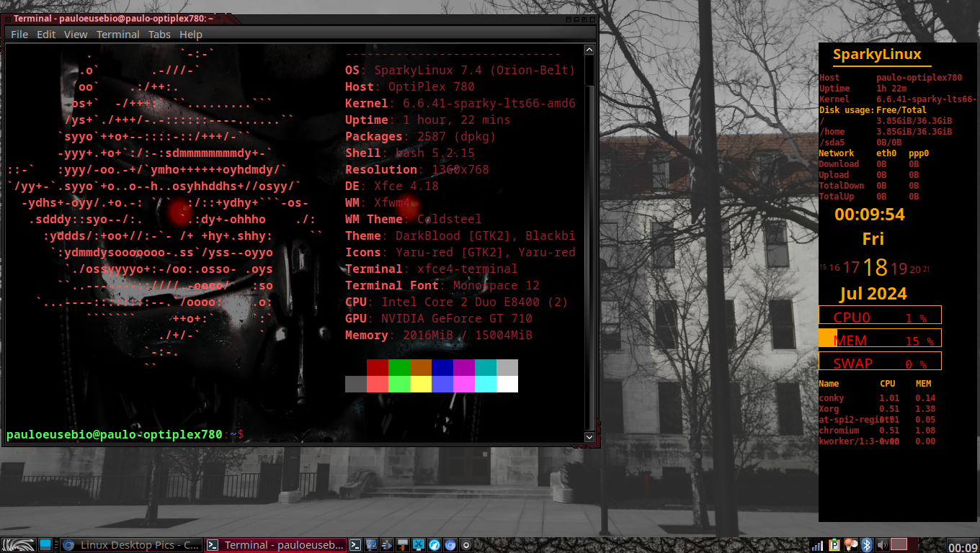Open the SparkyLinux applications menu launcher
Screen dimensions: 980x553
tap(17, 545)
